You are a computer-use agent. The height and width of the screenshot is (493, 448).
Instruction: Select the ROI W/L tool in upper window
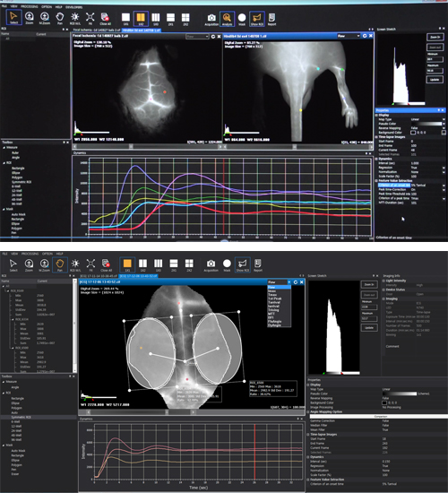[x=75, y=18]
